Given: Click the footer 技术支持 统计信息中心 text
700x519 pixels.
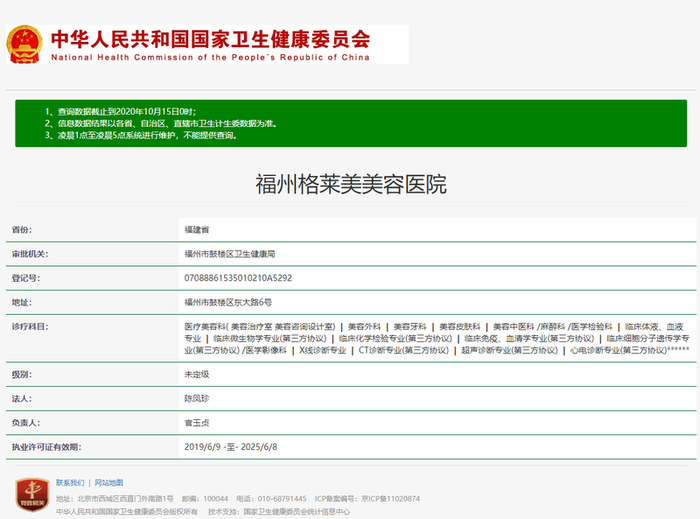Looking at the screenshot, I should pos(279,511).
